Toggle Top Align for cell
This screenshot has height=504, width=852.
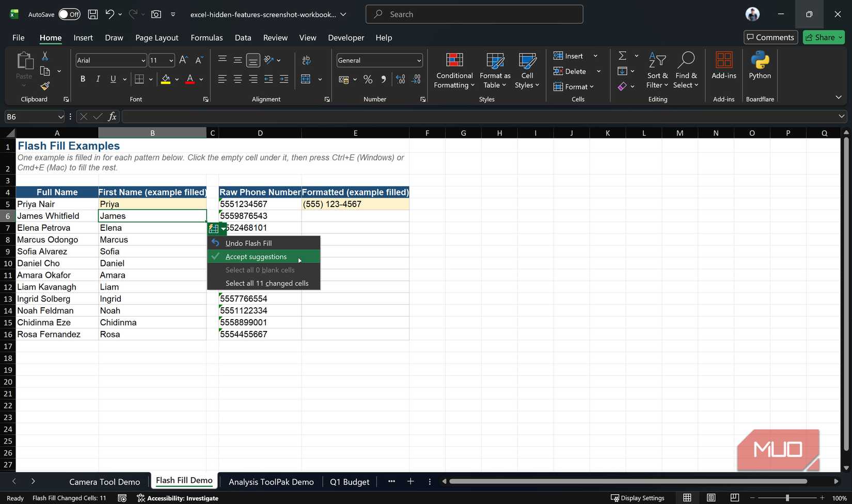coord(222,60)
